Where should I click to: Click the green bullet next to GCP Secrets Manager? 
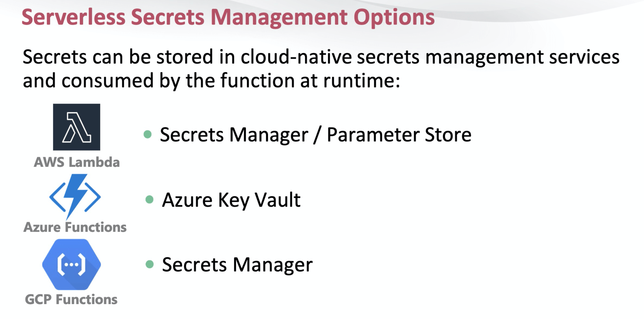[x=150, y=264]
